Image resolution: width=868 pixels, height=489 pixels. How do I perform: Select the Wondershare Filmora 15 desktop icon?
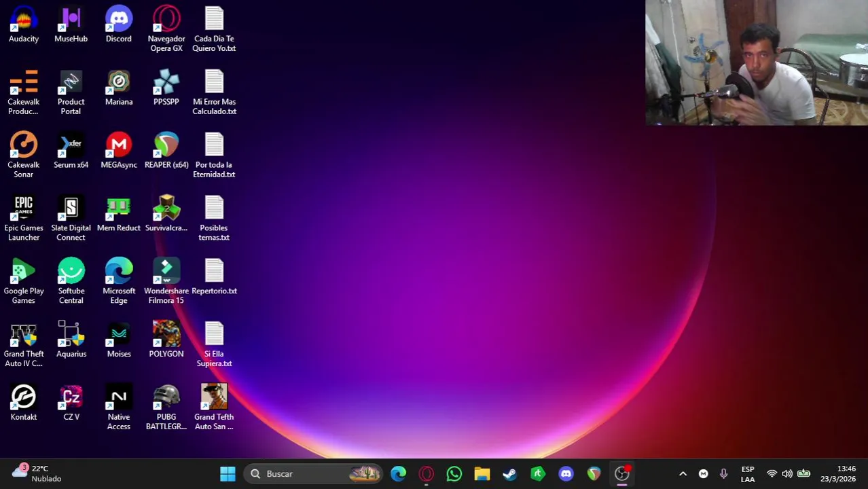pyautogui.click(x=166, y=282)
